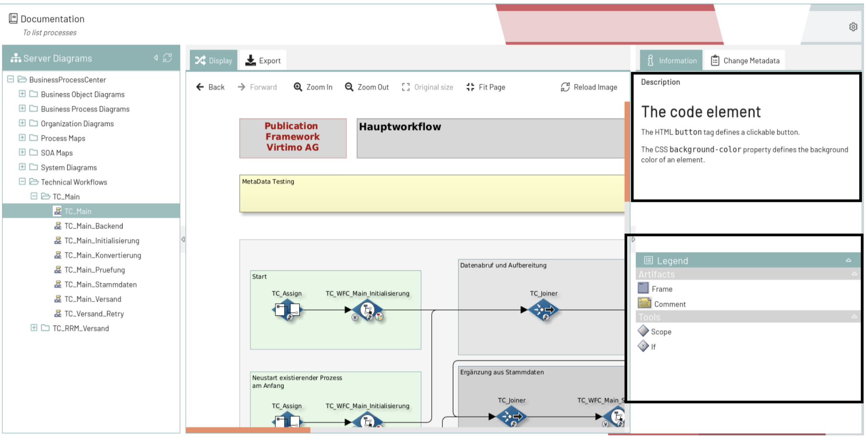
Task: Collapse the Technical Workflows folder
Action: point(22,182)
